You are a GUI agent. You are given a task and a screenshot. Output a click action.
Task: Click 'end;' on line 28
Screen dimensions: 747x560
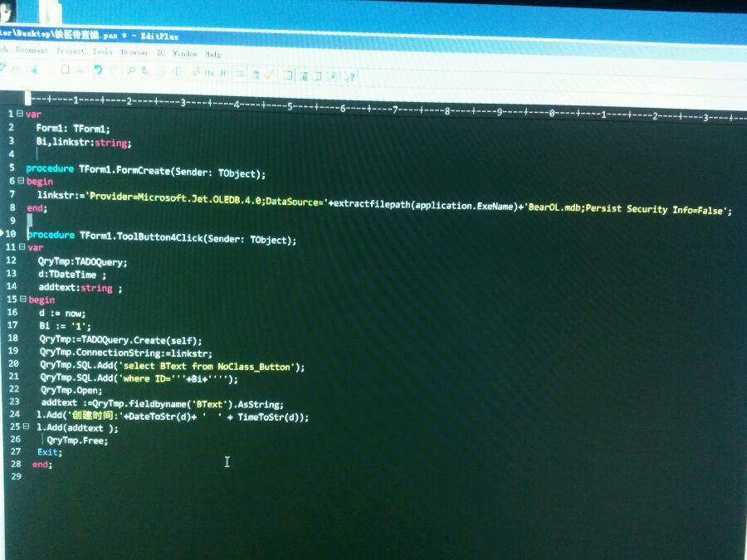(42, 465)
